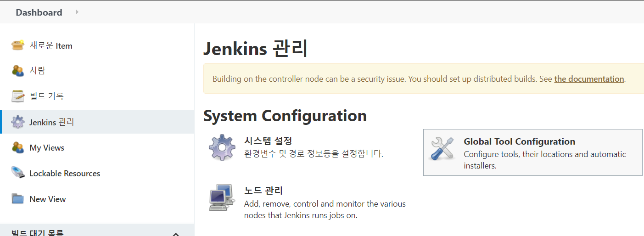Open Global Tool Configuration title
This screenshot has height=236, width=644.
pos(519,141)
